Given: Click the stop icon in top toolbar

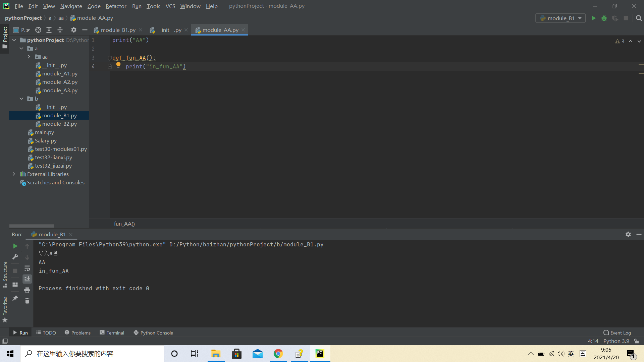Looking at the screenshot, I should click(626, 18).
